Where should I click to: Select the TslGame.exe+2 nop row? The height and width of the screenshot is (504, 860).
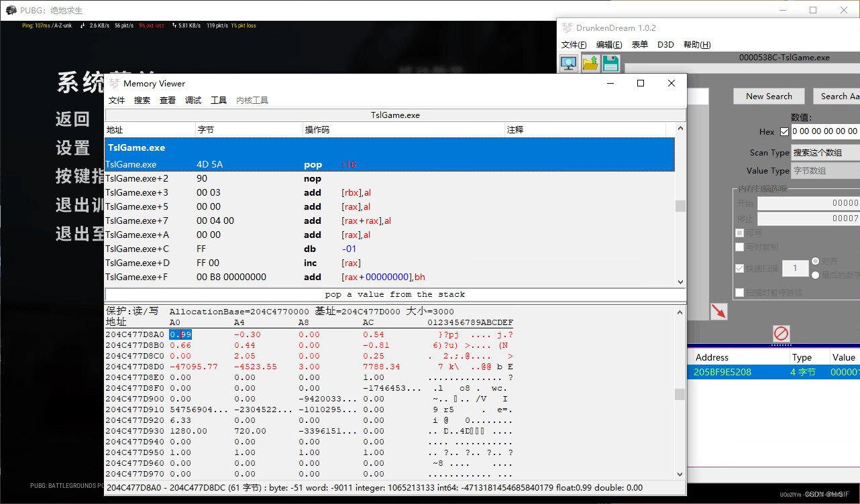pyautogui.click(x=390, y=179)
